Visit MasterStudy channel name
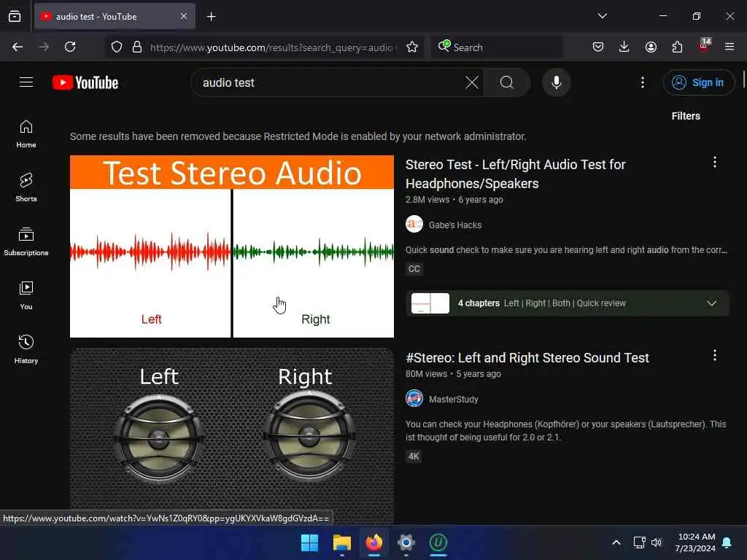 453,399
